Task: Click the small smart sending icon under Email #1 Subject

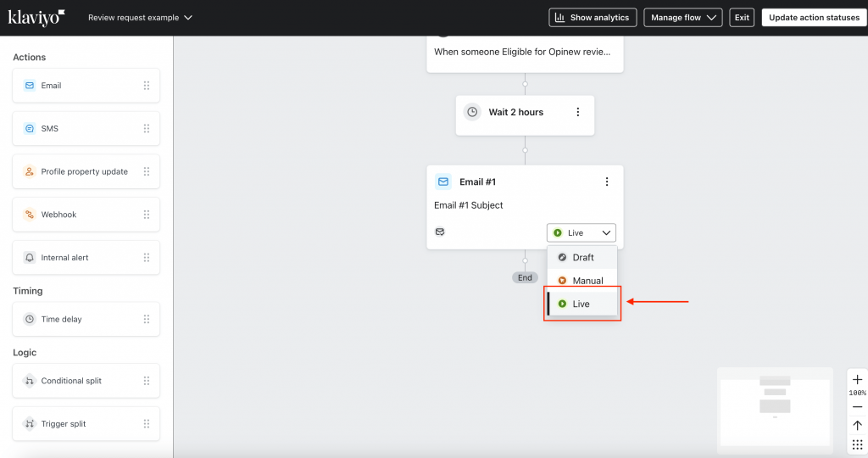Action: tap(440, 232)
